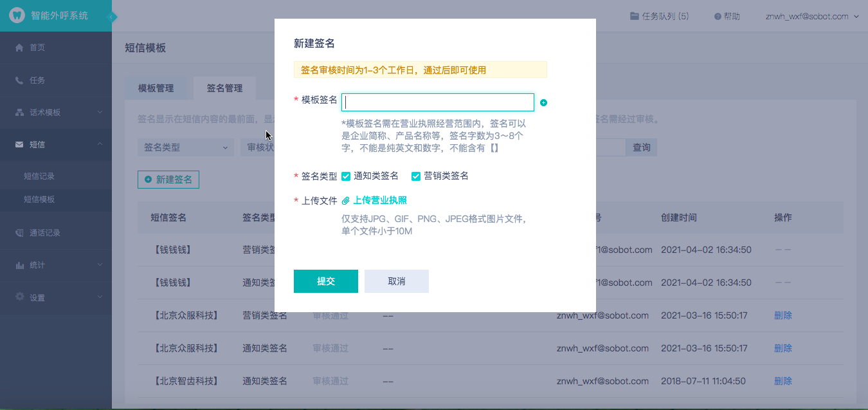Focus the 模板签名 text input field
The height and width of the screenshot is (410, 868).
(x=437, y=102)
